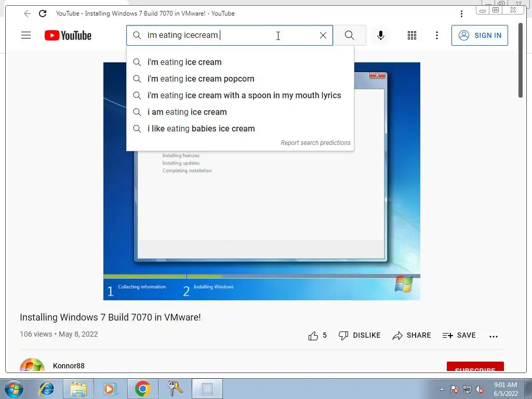This screenshot has width=532, height=399.
Task: Like the video with thumbs up
Action: point(313,336)
